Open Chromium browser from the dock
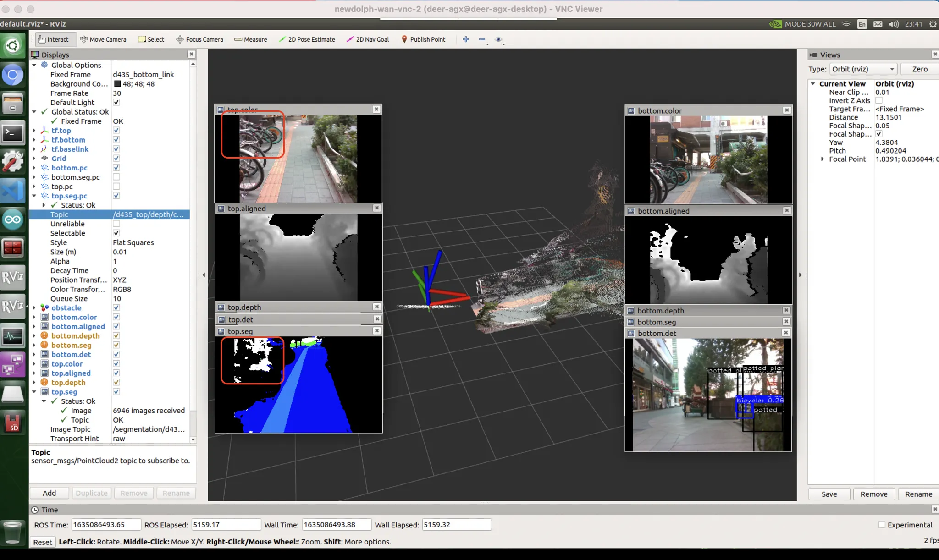 click(13, 75)
